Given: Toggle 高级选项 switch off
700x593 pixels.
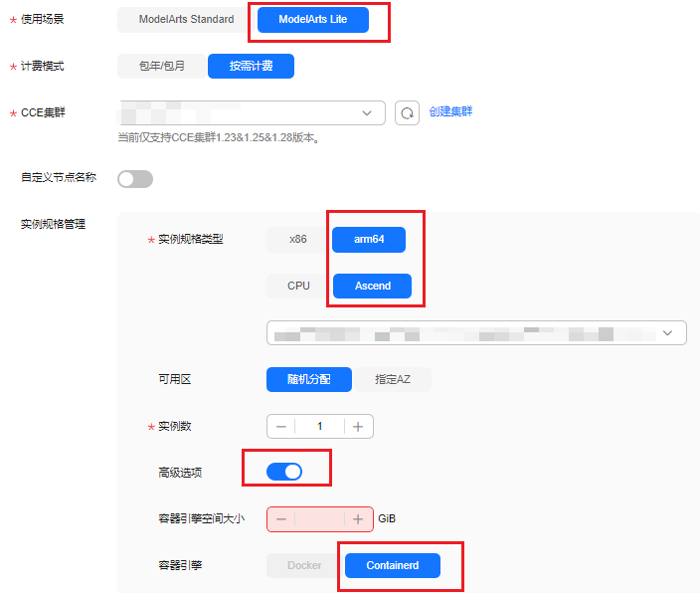Looking at the screenshot, I should tap(284, 472).
